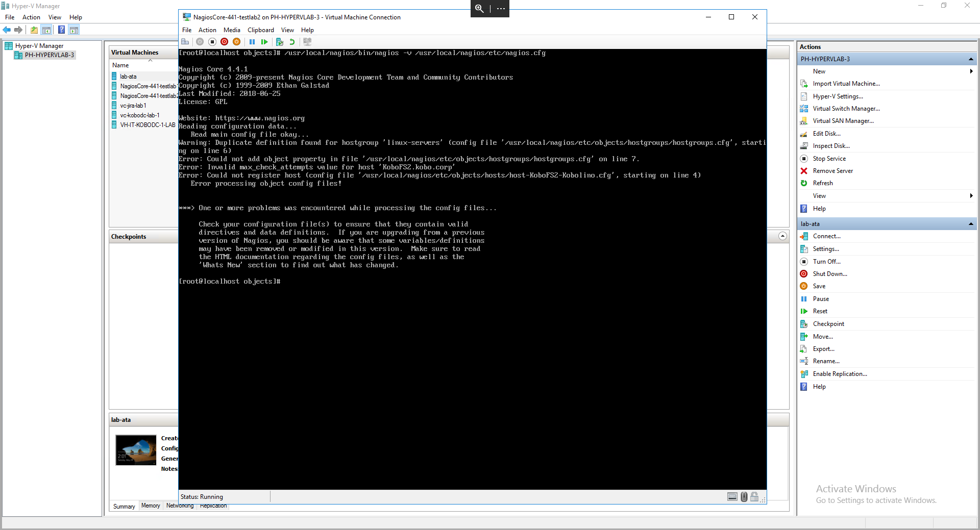The height and width of the screenshot is (530, 980).
Task: Pause the virtual machine from toolbar
Action: [252, 42]
